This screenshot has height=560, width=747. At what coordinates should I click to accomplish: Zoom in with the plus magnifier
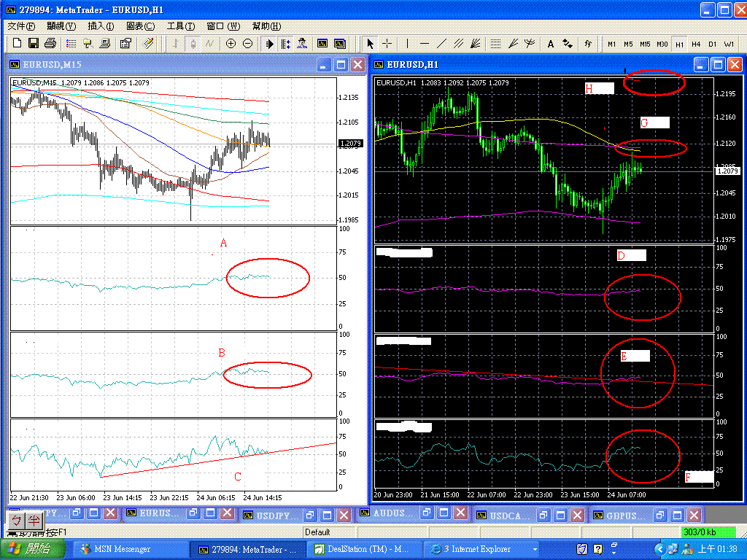231,44
